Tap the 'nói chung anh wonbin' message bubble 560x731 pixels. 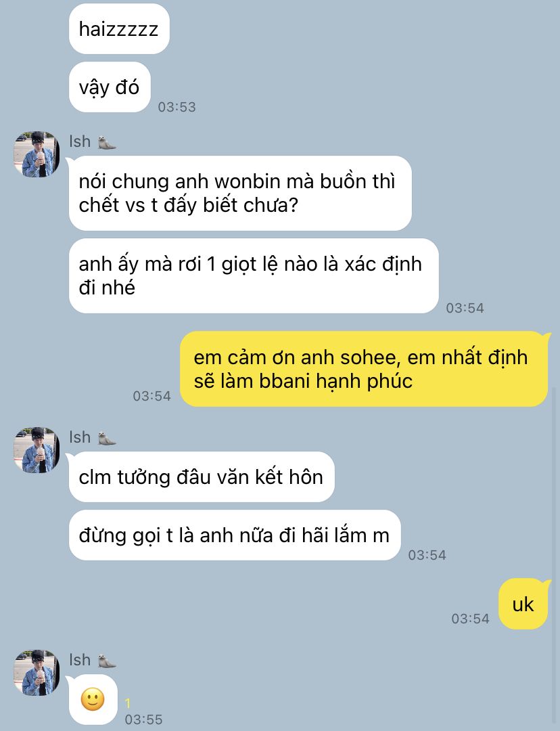240,193
